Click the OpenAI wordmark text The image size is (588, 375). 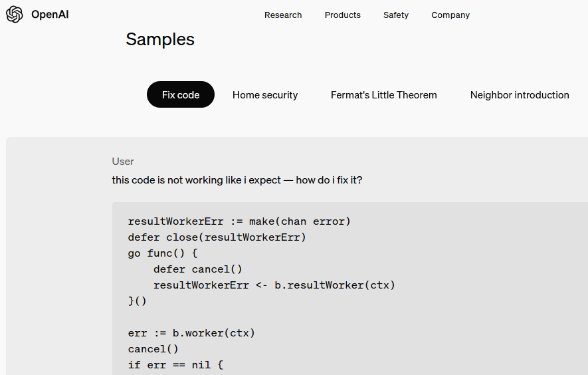click(50, 15)
